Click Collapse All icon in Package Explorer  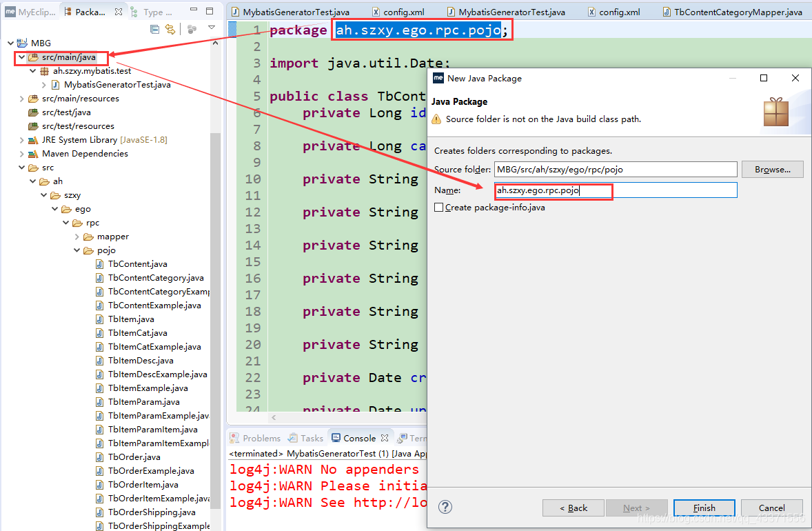point(154,30)
